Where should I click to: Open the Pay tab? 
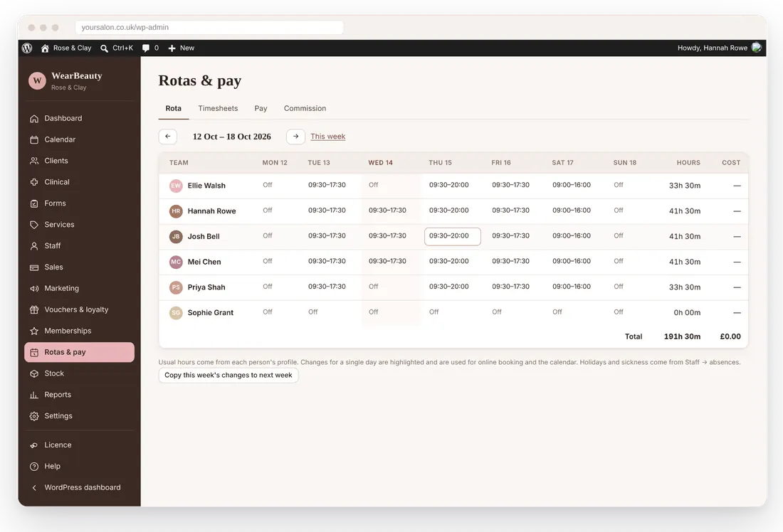(261, 108)
